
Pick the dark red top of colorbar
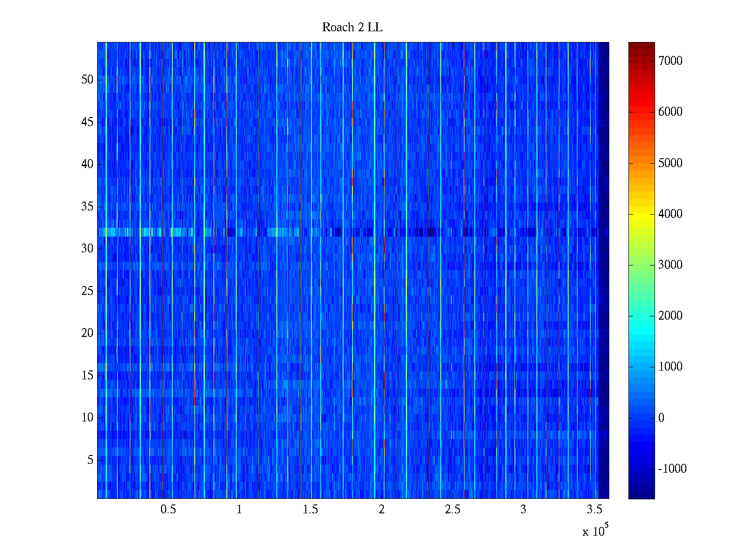pos(641,47)
